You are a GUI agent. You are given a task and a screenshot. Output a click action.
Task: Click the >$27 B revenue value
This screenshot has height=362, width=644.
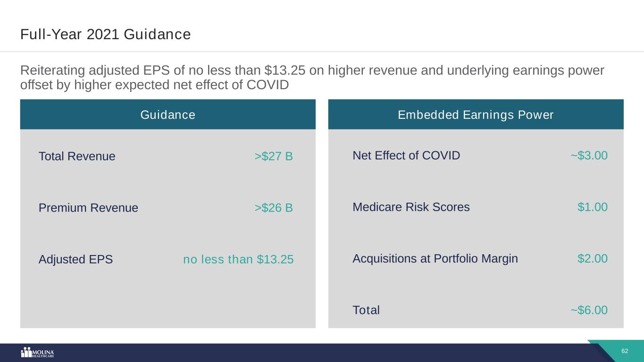pyautogui.click(x=274, y=156)
